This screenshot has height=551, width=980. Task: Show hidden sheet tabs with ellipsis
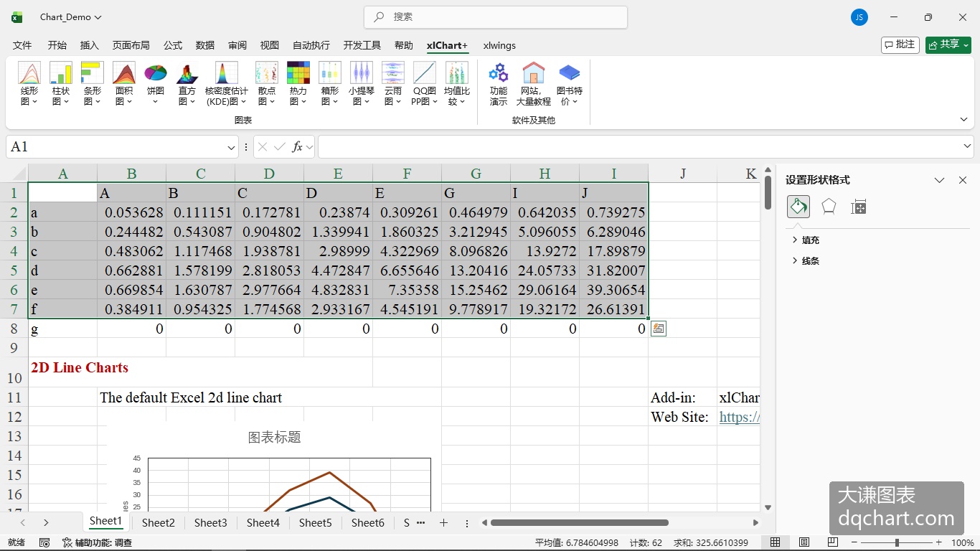[x=420, y=523]
